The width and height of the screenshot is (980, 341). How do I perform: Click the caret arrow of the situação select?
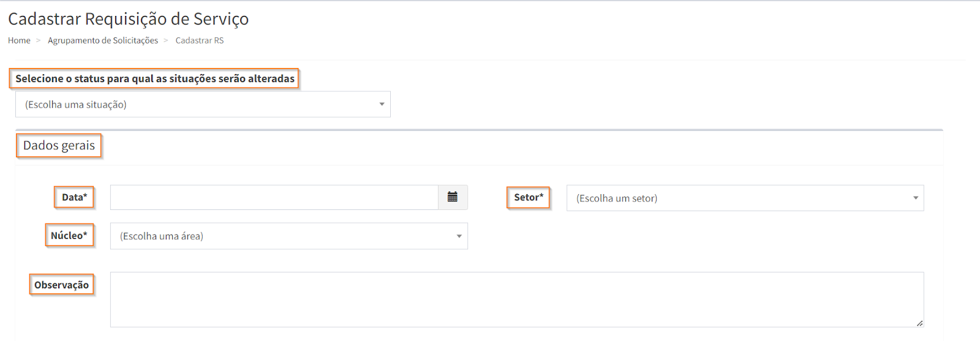click(382, 104)
